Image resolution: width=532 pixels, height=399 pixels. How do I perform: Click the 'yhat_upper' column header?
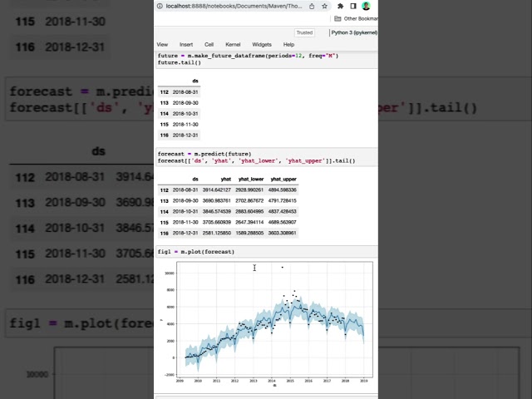(283, 180)
